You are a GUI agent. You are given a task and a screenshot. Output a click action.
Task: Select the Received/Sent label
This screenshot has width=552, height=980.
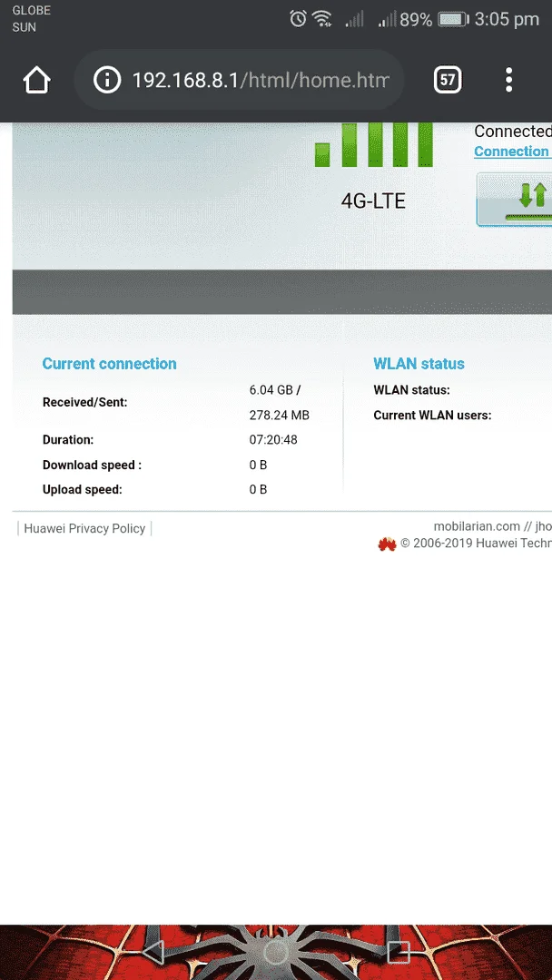pos(85,403)
